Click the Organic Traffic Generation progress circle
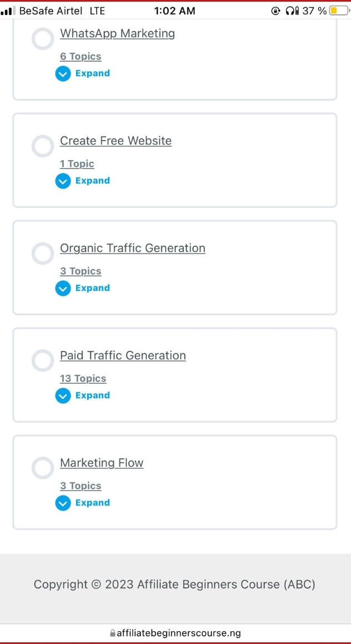The height and width of the screenshot is (644, 351). pyautogui.click(x=43, y=254)
